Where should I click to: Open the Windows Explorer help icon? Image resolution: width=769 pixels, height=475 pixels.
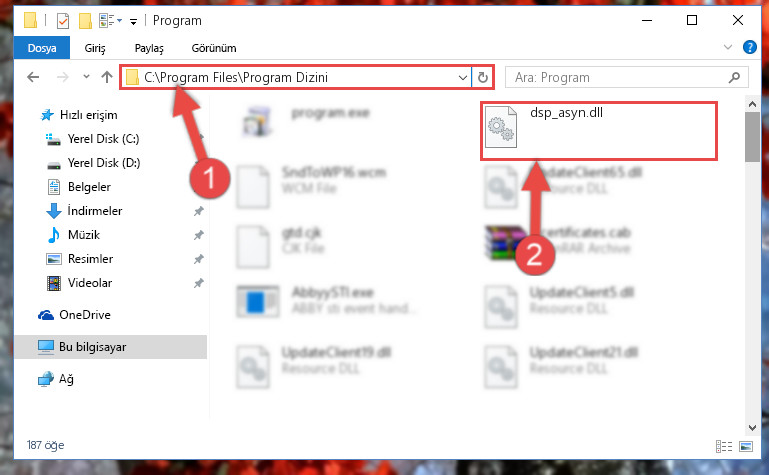[x=749, y=47]
